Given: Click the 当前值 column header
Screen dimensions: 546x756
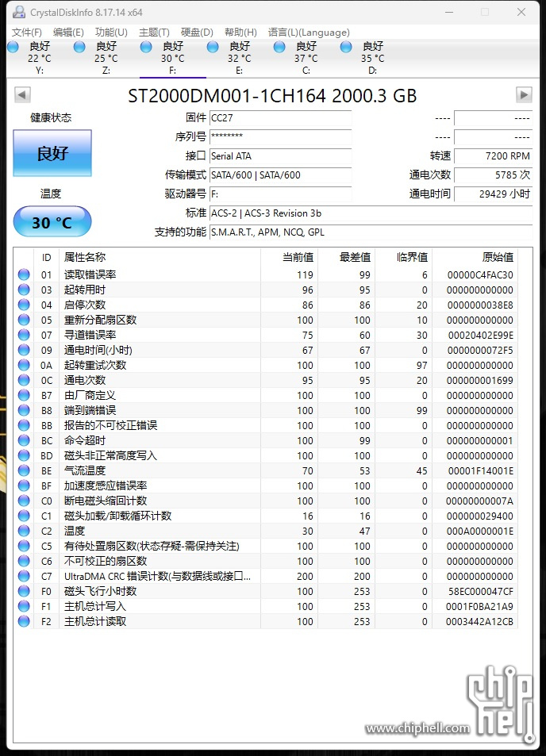Looking at the screenshot, I should tap(290, 258).
